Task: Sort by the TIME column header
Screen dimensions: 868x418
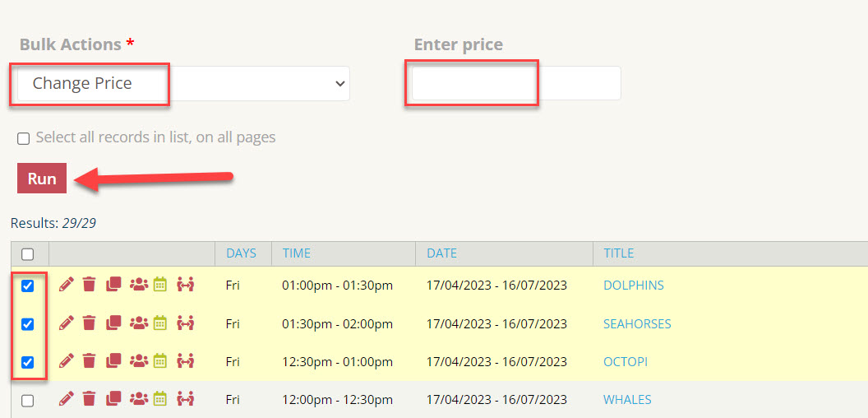Action: (297, 253)
